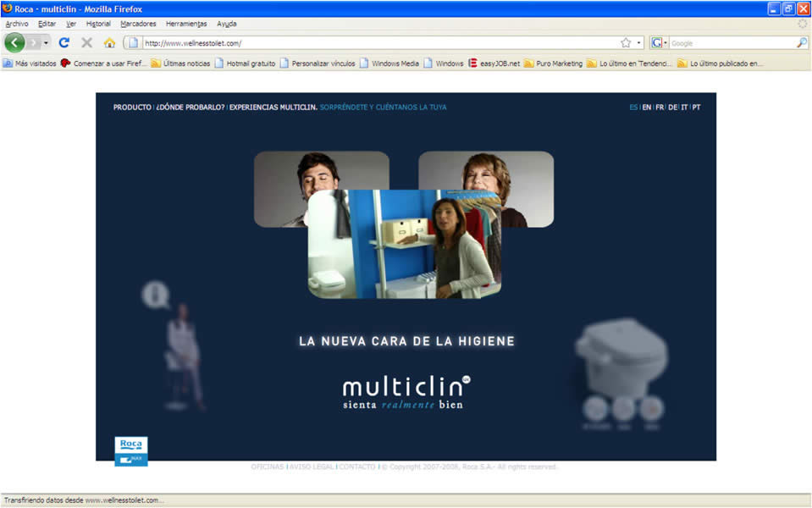Stop loading with the X icon
The image size is (812, 508).
[x=87, y=43]
